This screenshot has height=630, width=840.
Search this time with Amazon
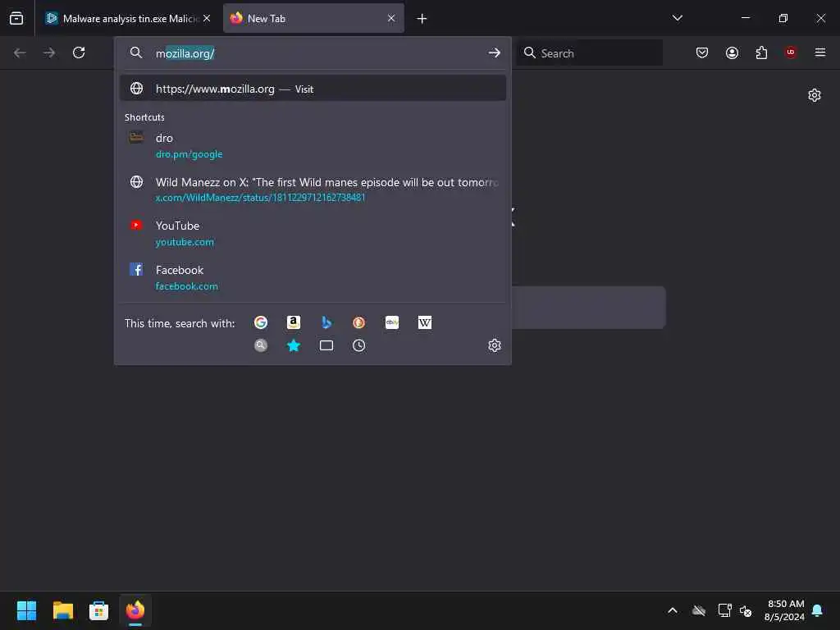pos(294,322)
